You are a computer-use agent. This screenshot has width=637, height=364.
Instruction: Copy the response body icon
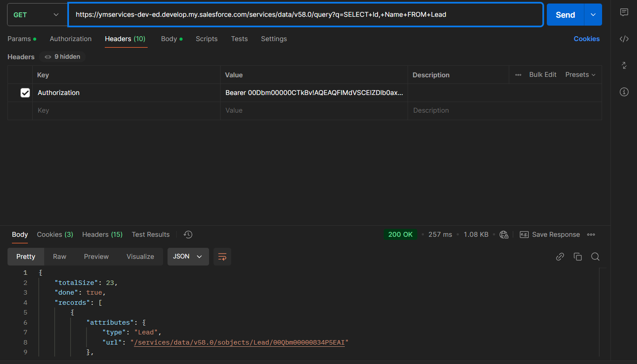(577, 257)
